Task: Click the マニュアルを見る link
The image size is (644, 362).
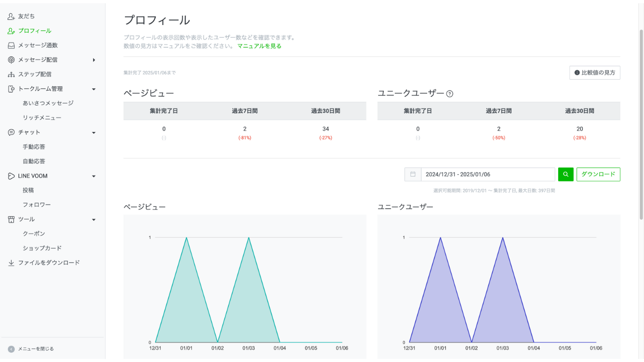Action: pos(259,46)
